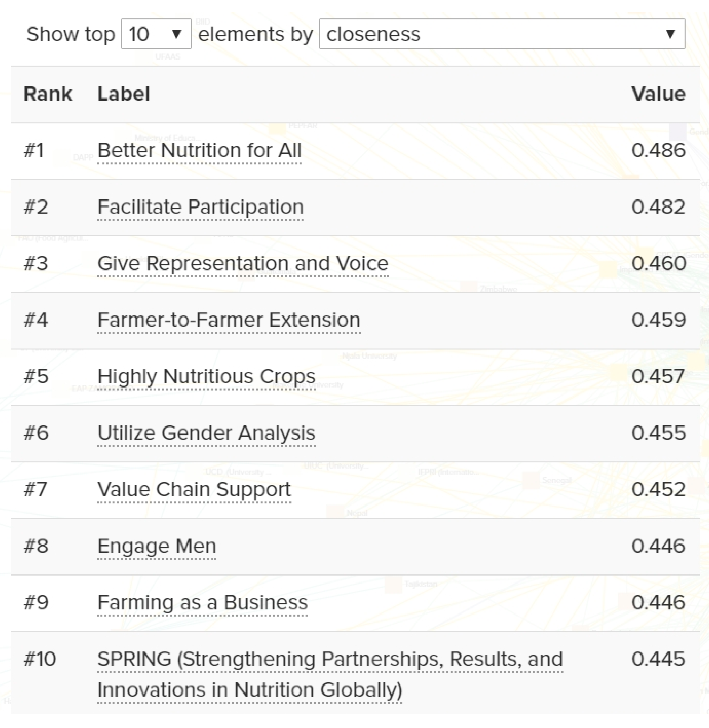709x728 pixels.
Task: Click the Label column header
Action: 124,94
